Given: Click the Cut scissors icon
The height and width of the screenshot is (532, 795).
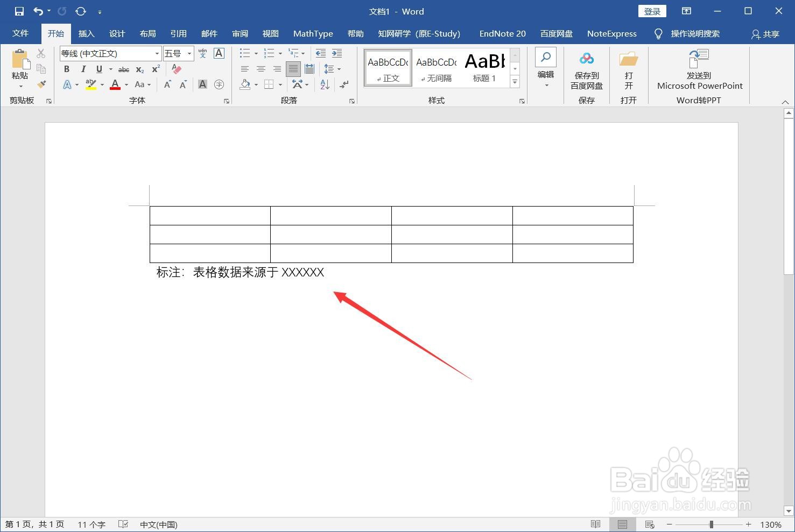Looking at the screenshot, I should point(41,53).
